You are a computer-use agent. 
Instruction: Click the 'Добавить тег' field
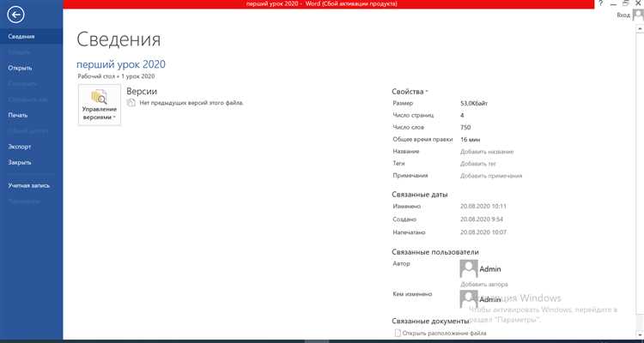478,164
